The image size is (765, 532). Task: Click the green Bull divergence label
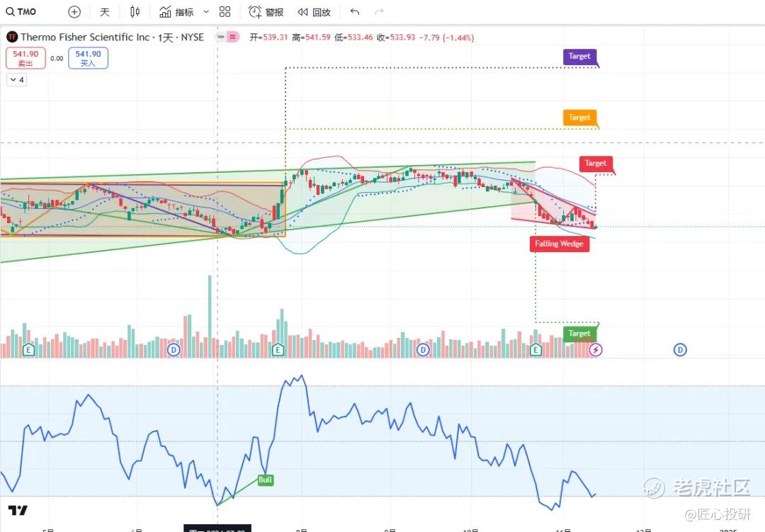[265, 480]
